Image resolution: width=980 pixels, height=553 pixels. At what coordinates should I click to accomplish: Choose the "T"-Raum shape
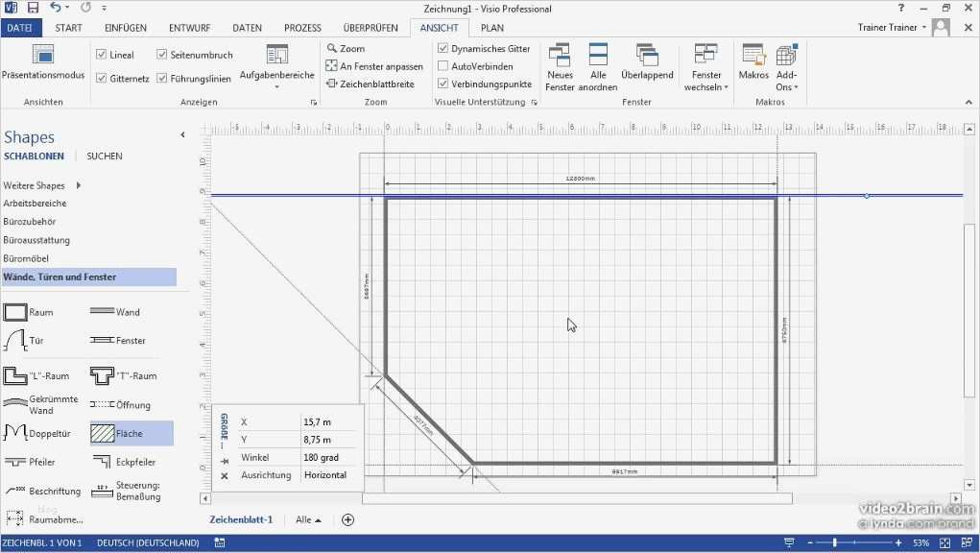(123, 375)
